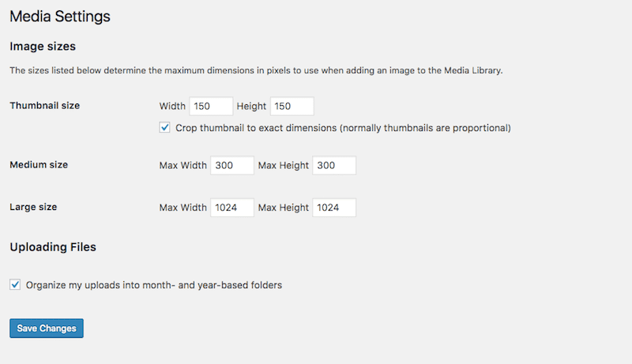Click the Thumbnail Width input field

tap(211, 106)
